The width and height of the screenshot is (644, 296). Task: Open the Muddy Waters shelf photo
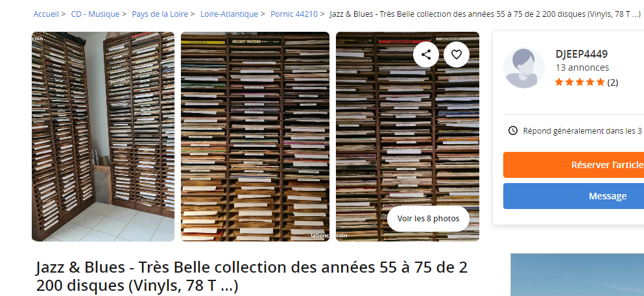[255, 136]
